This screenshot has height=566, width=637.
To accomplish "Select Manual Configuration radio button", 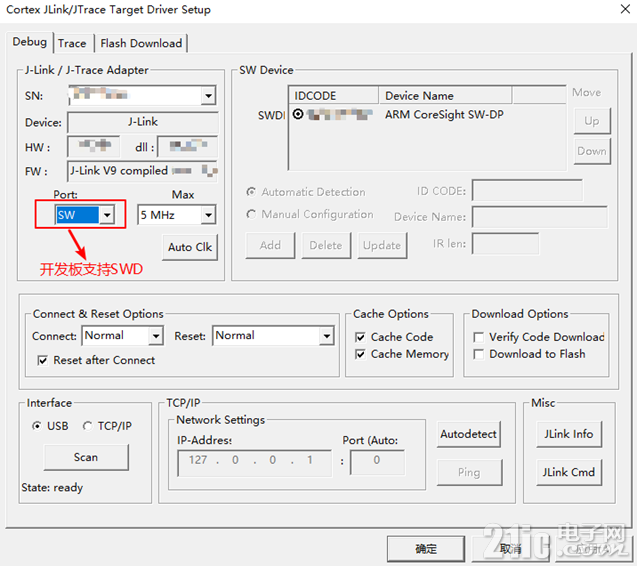I will (251, 214).
